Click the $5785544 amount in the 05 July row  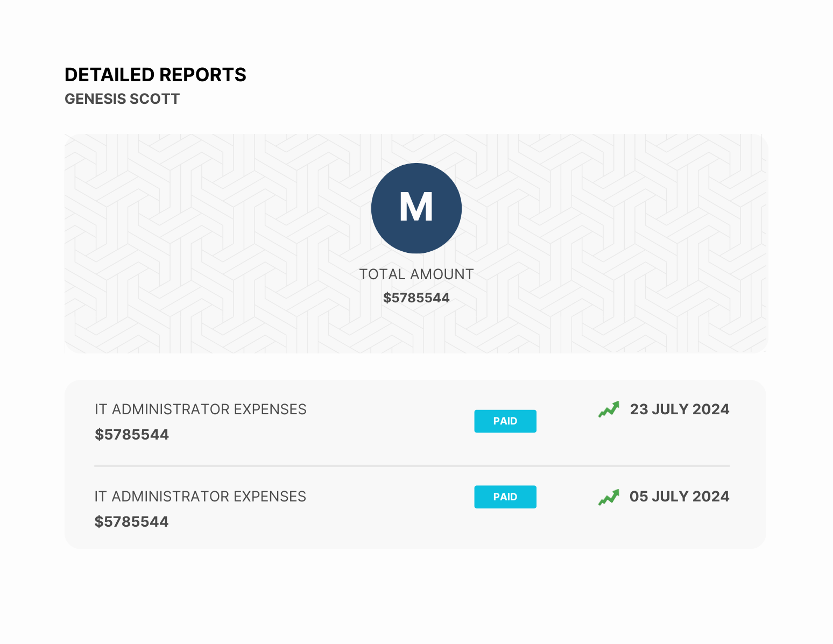point(132,522)
